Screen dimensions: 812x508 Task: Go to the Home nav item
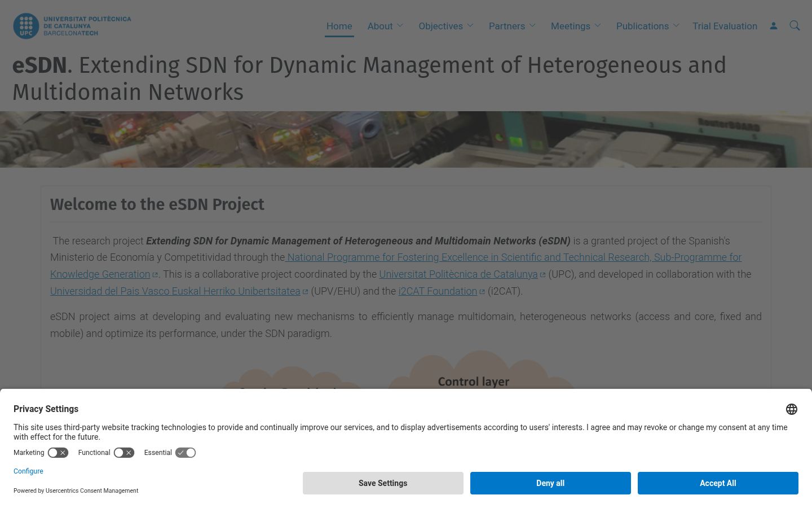pos(339,26)
